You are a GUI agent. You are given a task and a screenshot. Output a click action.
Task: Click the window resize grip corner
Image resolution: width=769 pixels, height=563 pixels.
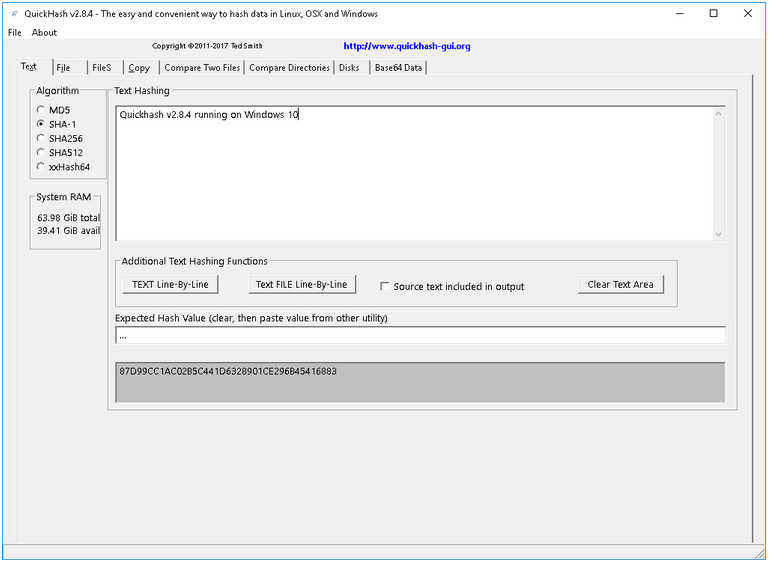point(758,552)
